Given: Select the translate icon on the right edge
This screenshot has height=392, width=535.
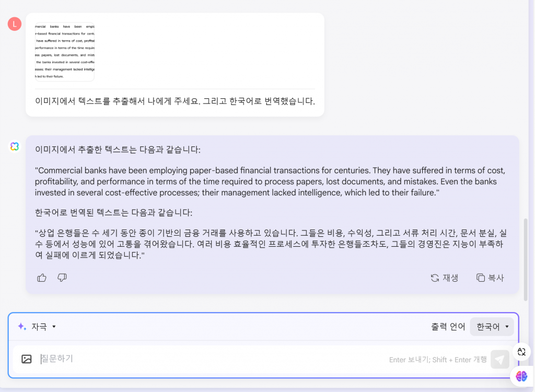Looking at the screenshot, I should point(521,352).
